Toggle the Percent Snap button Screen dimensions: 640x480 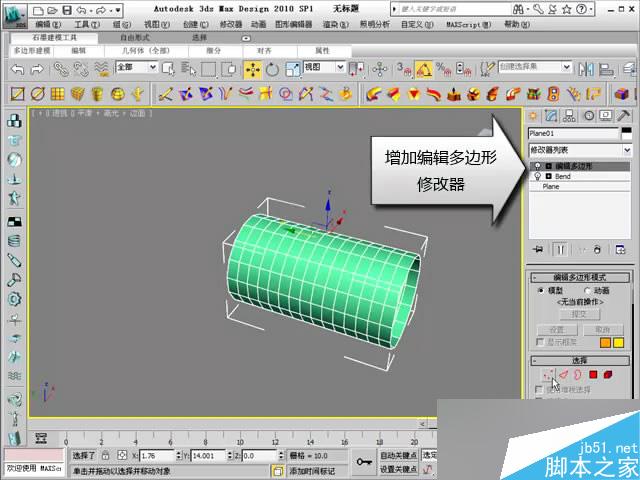[443, 69]
